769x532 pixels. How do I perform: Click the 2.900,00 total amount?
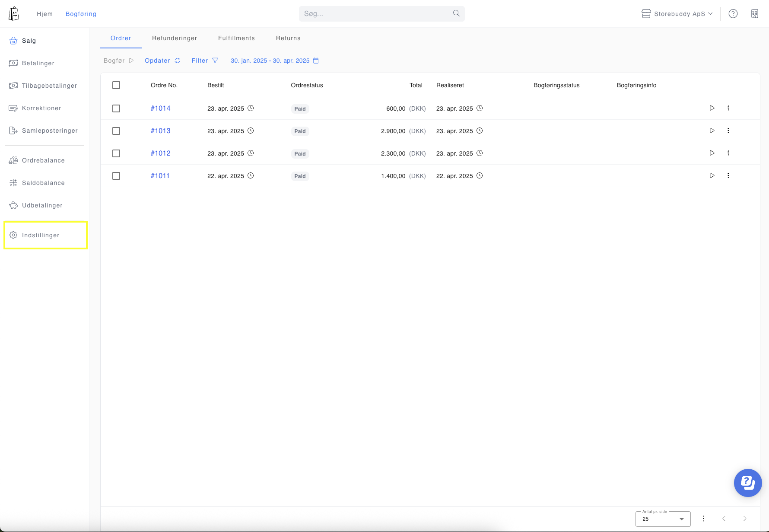coord(393,131)
